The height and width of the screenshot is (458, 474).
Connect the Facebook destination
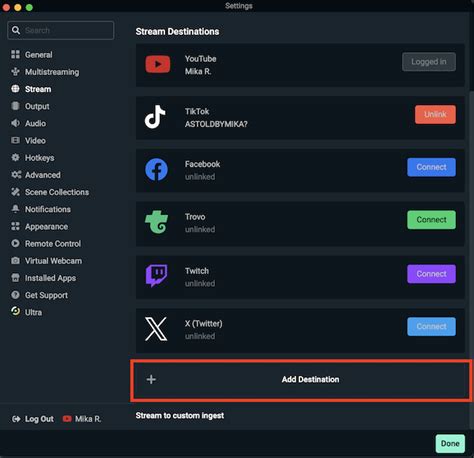click(431, 167)
